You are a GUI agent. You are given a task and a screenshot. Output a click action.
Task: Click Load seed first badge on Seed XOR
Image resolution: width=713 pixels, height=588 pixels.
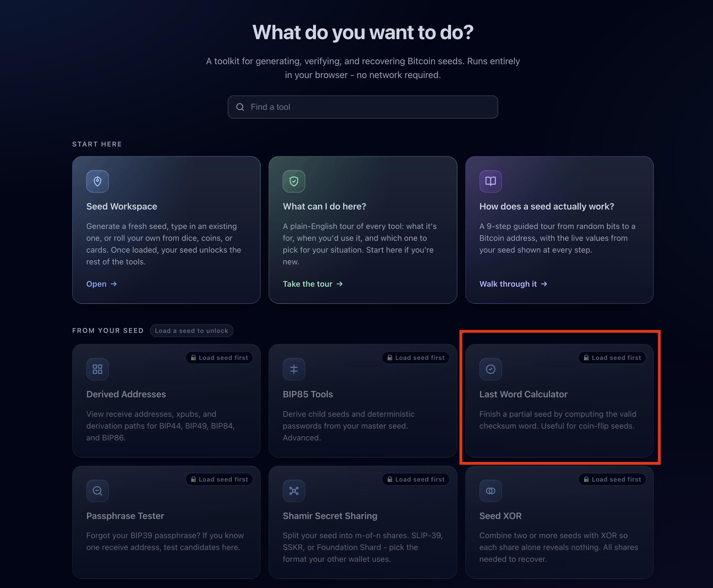[x=612, y=479]
